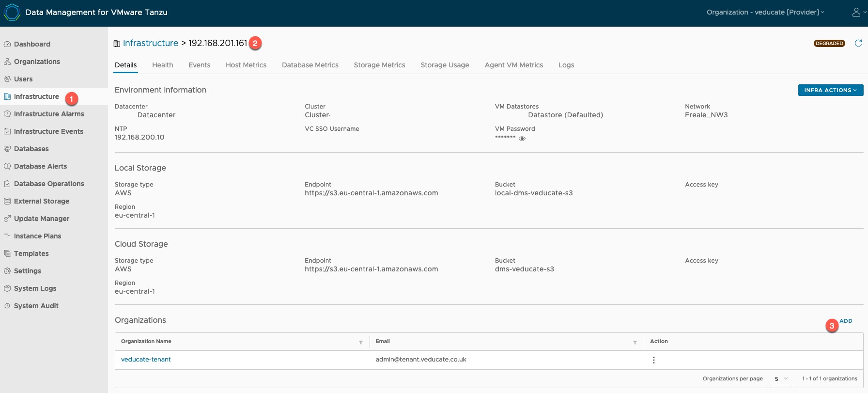Click the System Audit sidebar icon

tap(7, 306)
